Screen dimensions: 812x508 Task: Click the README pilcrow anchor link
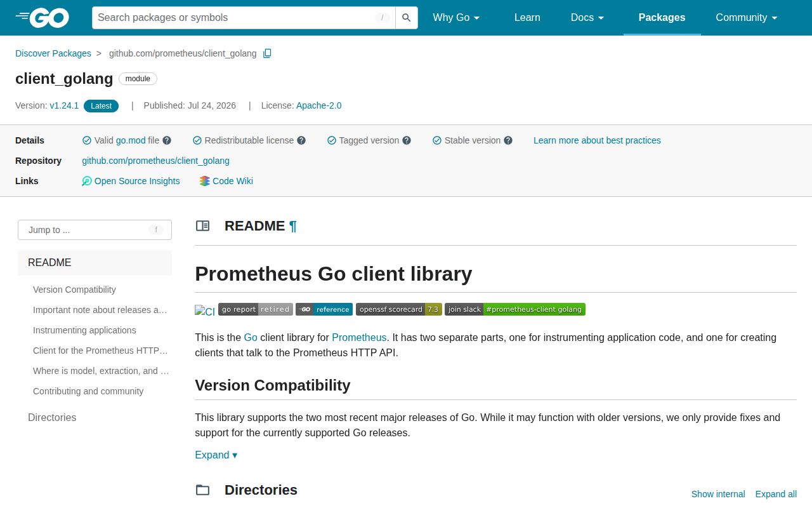click(x=292, y=226)
